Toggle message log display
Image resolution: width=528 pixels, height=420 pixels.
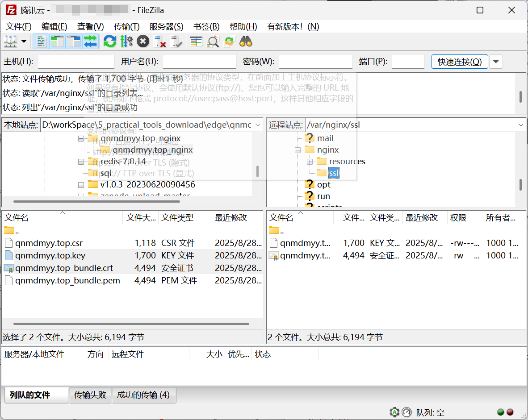41,42
